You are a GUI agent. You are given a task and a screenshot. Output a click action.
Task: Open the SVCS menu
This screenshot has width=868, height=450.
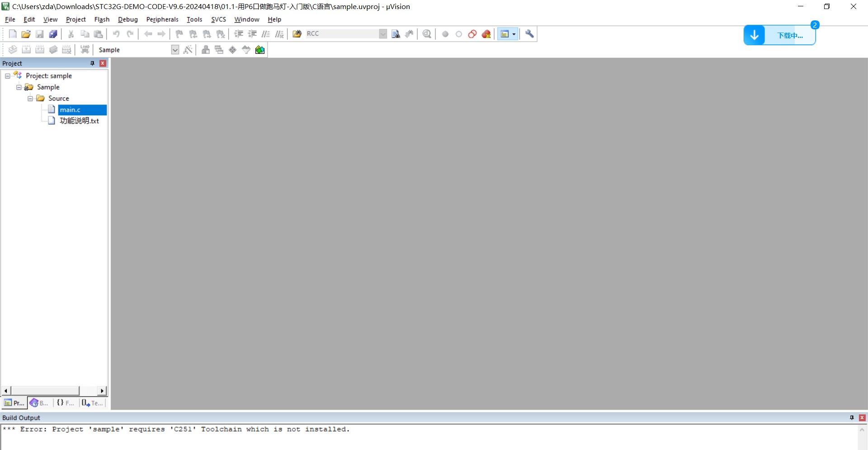point(218,19)
